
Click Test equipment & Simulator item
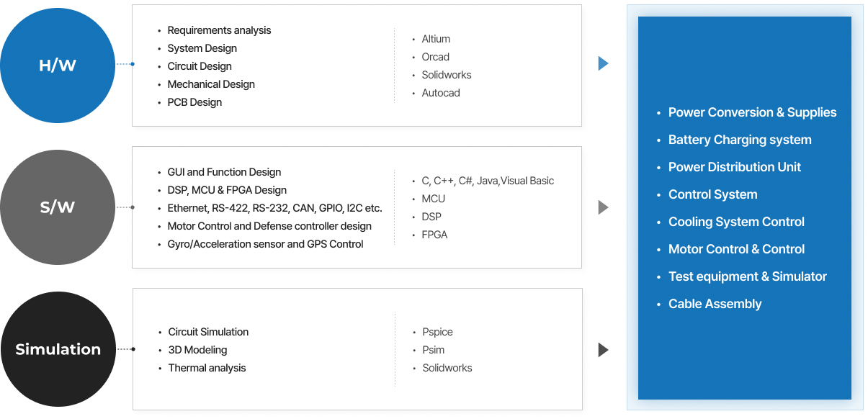click(x=747, y=276)
